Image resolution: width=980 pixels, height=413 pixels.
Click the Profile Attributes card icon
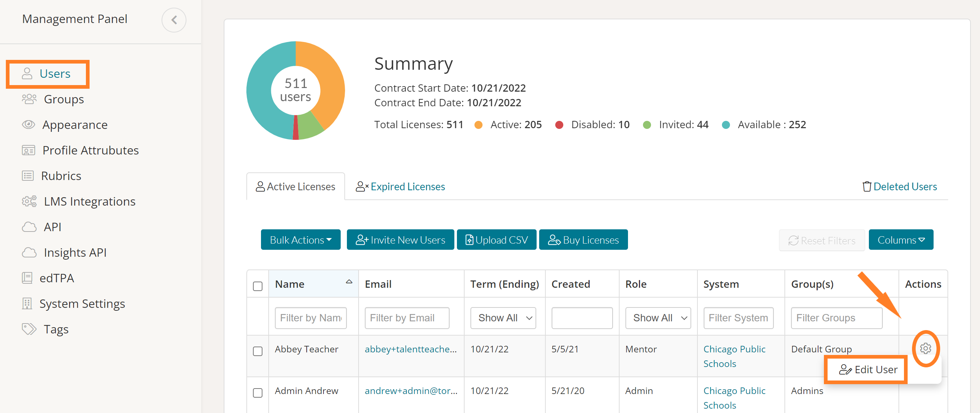pos(29,150)
